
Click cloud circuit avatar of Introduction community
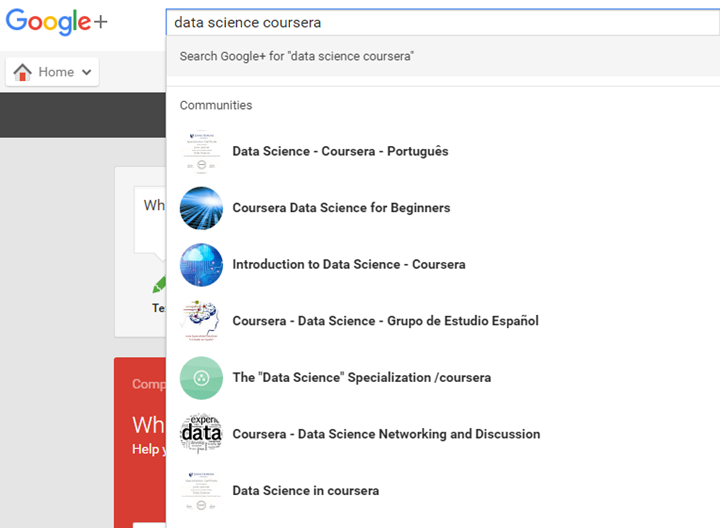(x=201, y=265)
